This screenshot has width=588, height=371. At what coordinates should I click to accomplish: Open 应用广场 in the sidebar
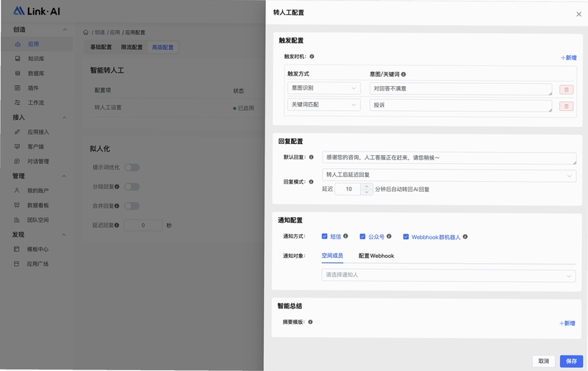pos(36,264)
